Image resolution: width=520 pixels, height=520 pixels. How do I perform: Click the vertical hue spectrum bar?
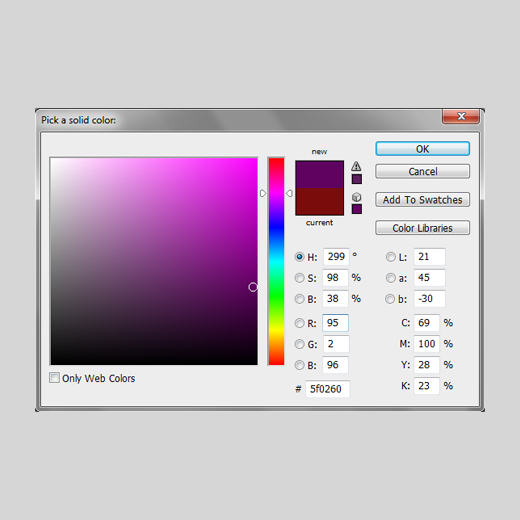(276, 261)
